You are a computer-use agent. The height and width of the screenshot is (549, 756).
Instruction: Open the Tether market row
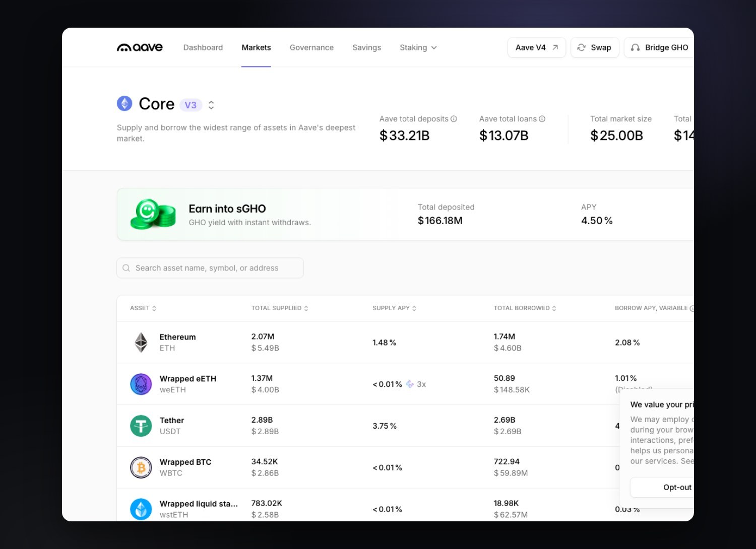click(x=405, y=426)
